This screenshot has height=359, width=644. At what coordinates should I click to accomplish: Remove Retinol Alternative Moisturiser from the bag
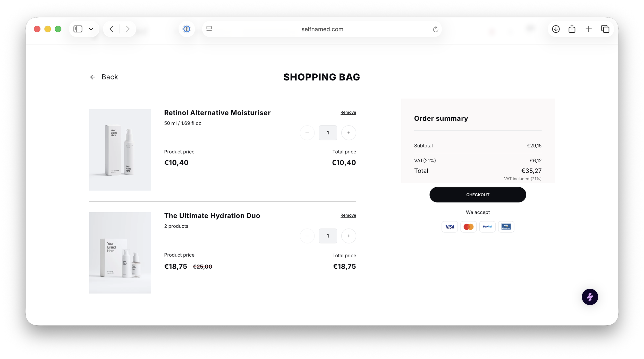[x=348, y=112]
